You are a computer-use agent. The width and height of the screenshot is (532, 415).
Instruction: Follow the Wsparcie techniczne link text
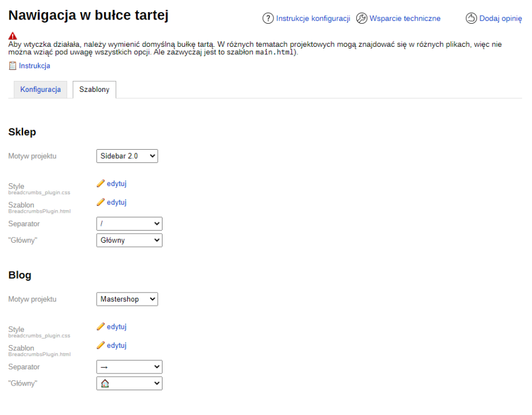click(x=405, y=18)
